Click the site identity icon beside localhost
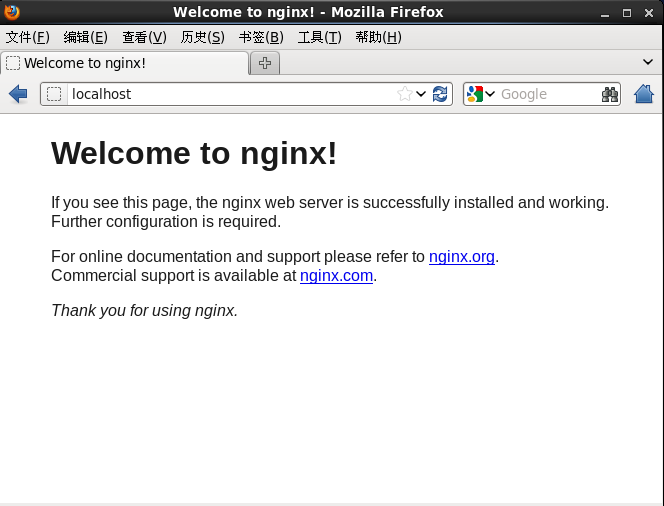The width and height of the screenshot is (664, 506). [x=54, y=94]
